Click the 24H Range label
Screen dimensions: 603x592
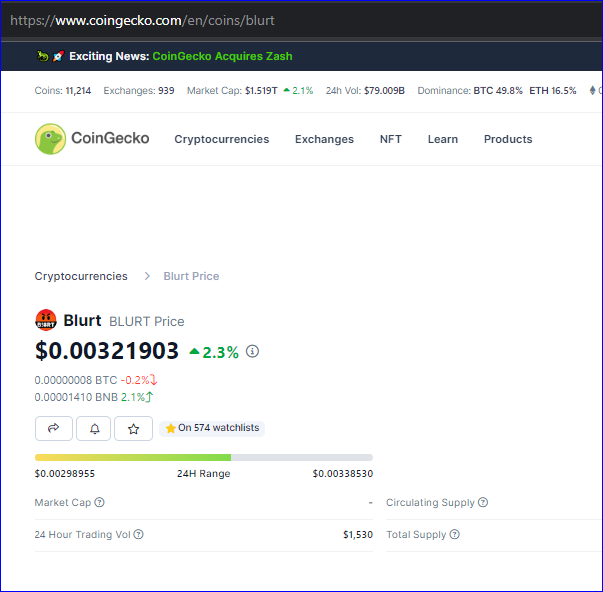[x=203, y=474]
